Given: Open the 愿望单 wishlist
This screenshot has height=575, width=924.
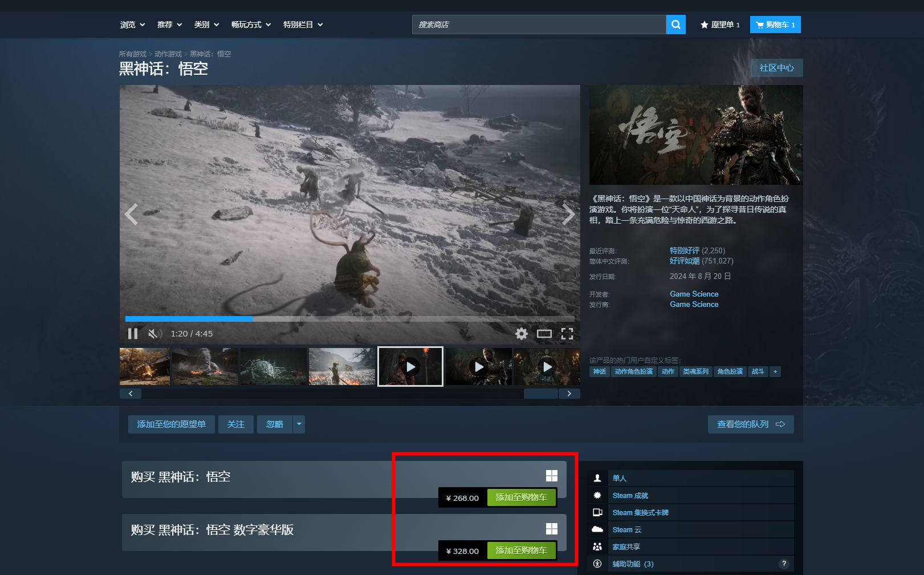Looking at the screenshot, I should (x=720, y=25).
